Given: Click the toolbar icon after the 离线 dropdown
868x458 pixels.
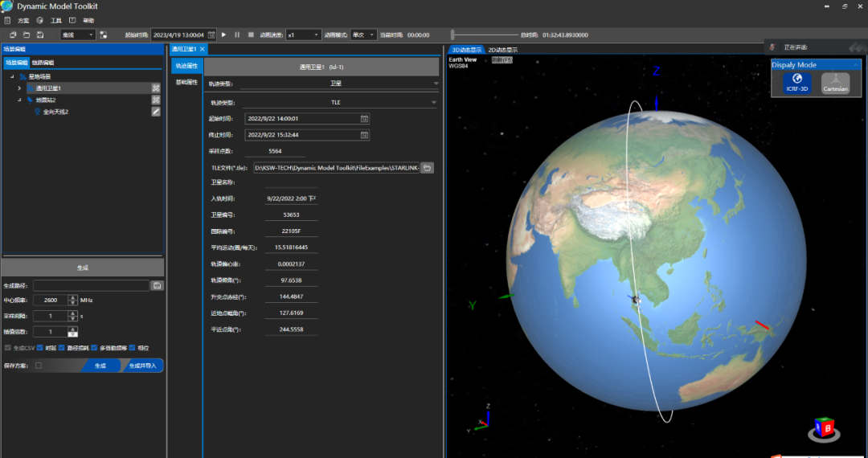Looking at the screenshot, I should tap(104, 35).
